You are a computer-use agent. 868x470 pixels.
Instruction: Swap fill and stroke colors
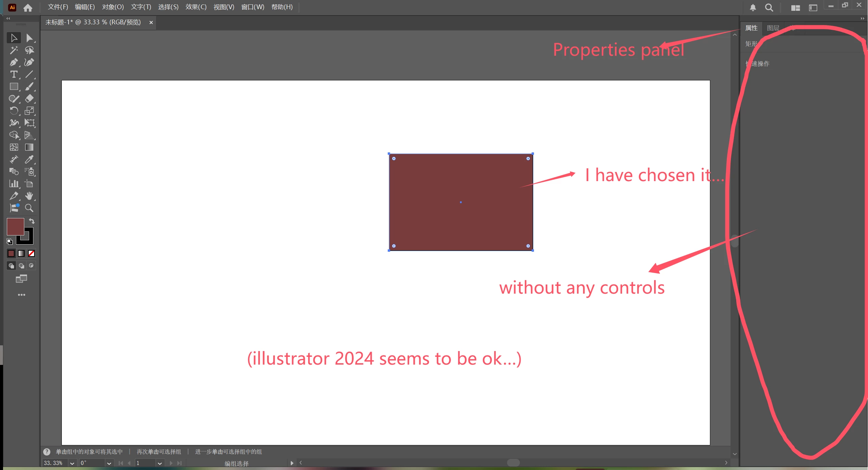(x=32, y=221)
